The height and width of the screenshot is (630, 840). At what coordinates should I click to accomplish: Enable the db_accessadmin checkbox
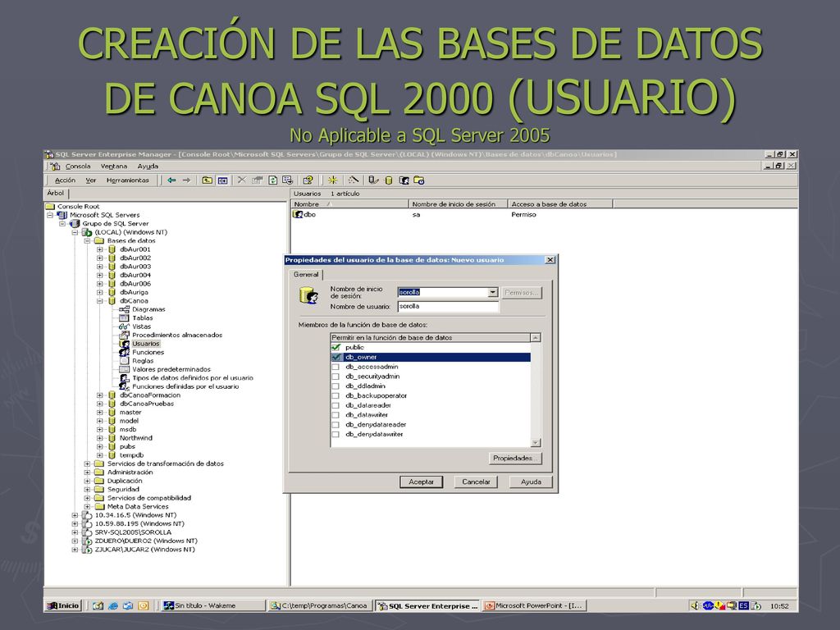point(336,367)
